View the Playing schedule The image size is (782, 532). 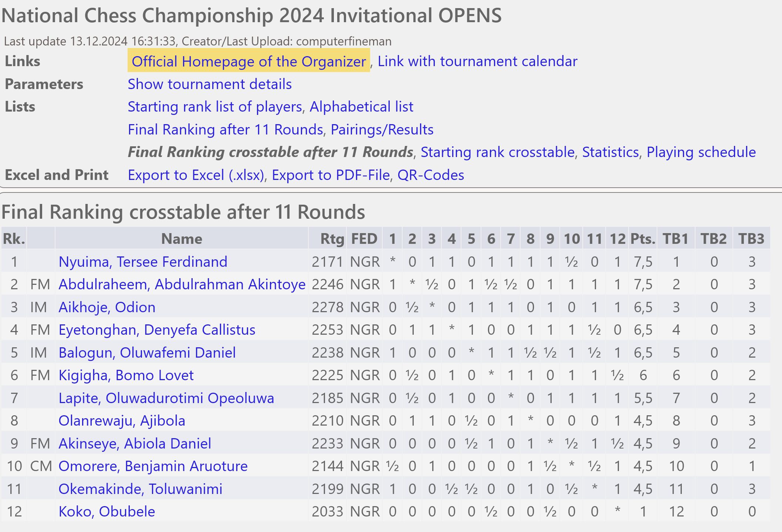[x=701, y=152]
